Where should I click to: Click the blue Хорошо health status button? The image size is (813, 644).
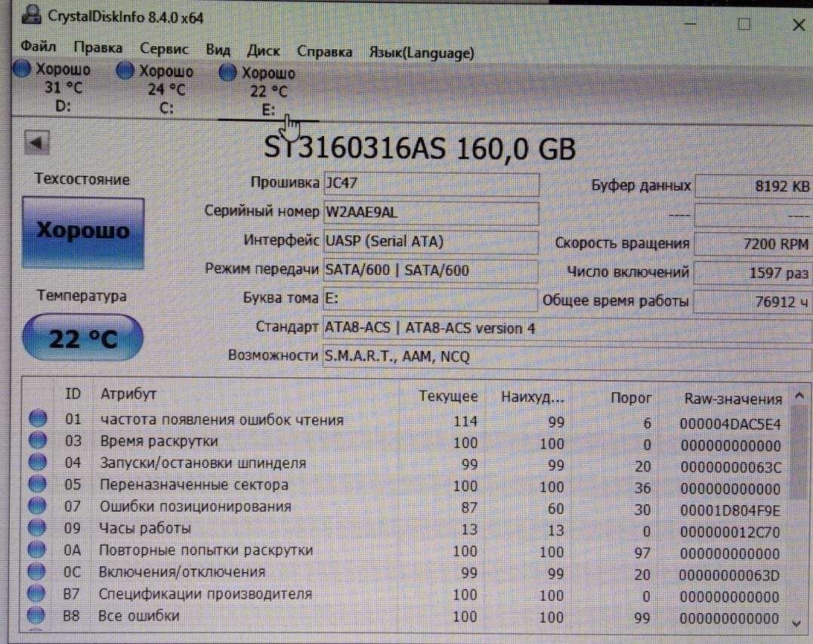click(x=83, y=232)
